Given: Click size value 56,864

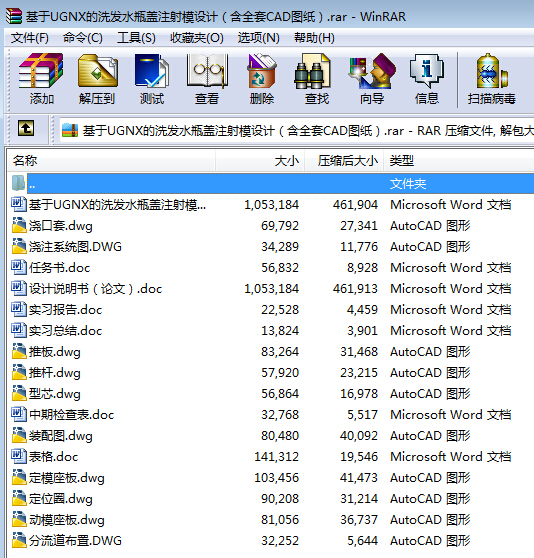Looking at the screenshot, I should click(x=280, y=394).
